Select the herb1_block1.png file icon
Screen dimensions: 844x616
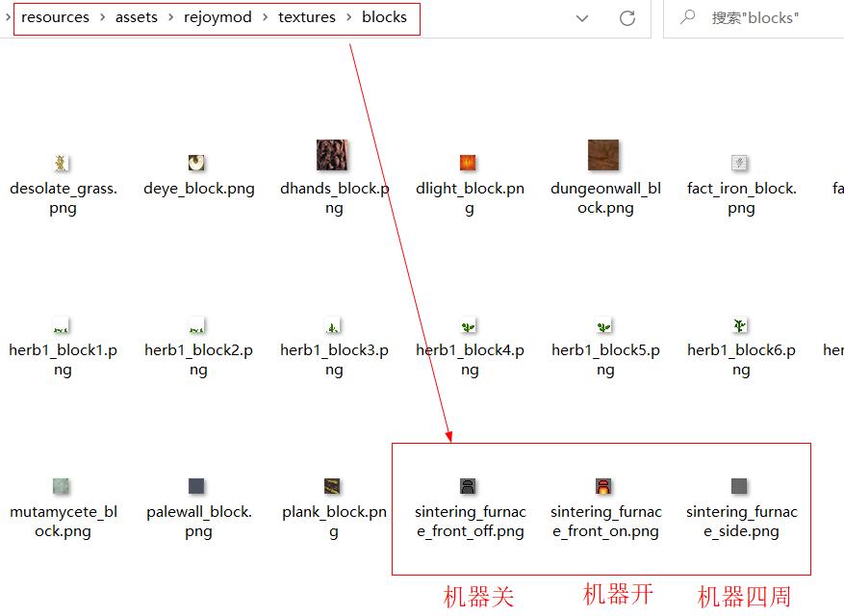tap(62, 325)
